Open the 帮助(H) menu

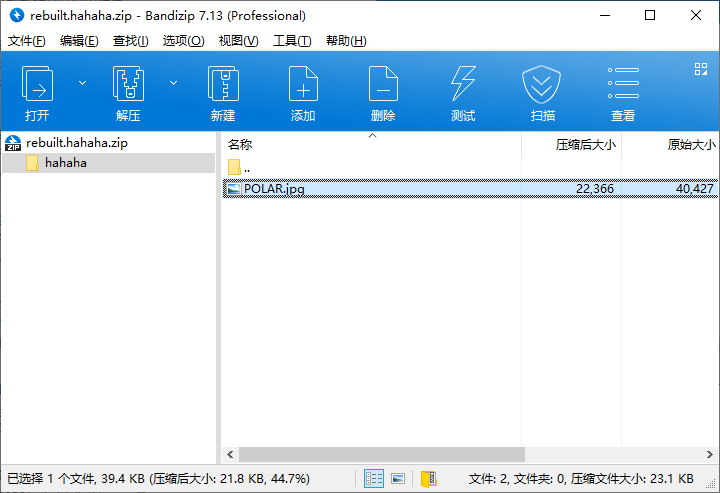click(346, 41)
